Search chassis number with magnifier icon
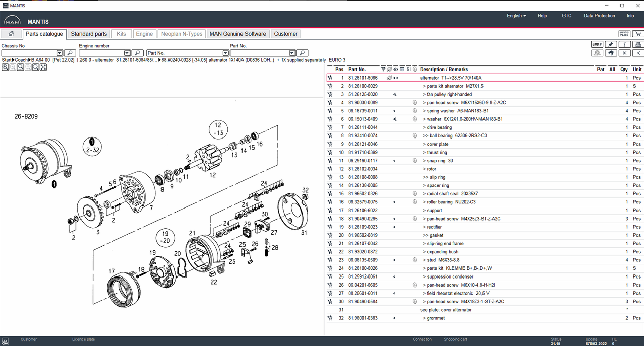This screenshot has width=644, height=346. 70,53
